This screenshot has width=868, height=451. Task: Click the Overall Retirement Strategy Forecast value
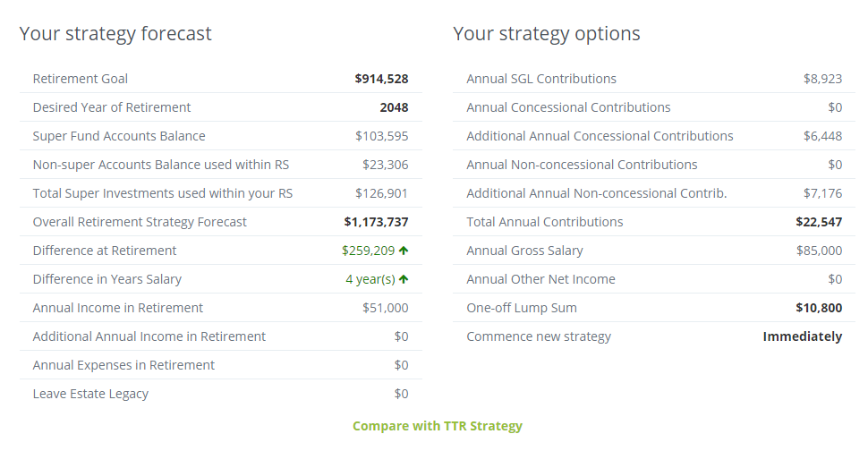point(376,222)
